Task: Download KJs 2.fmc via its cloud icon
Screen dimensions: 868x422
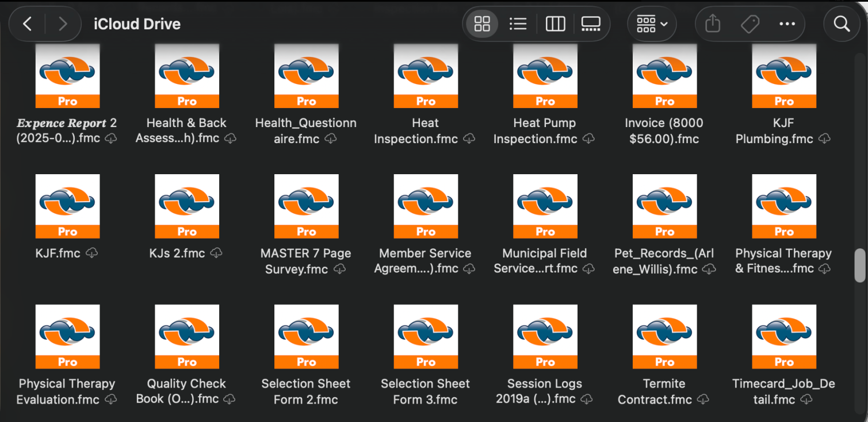Action: 216,253
